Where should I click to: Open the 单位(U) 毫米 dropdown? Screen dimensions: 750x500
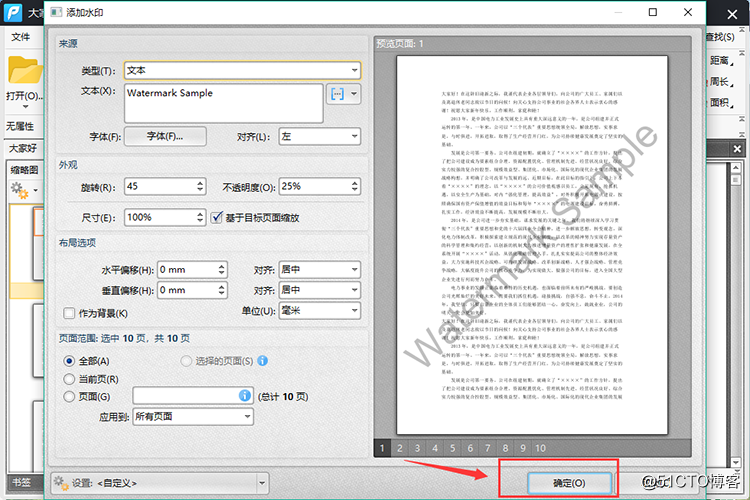pyautogui.click(x=320, y=311)
